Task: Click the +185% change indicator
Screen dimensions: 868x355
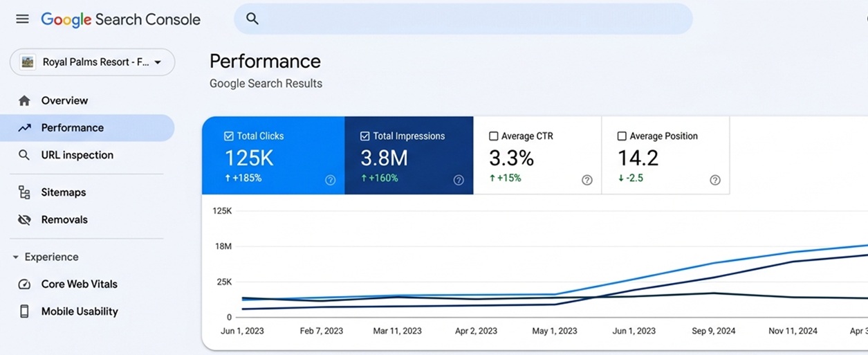Action: point(243,179)
